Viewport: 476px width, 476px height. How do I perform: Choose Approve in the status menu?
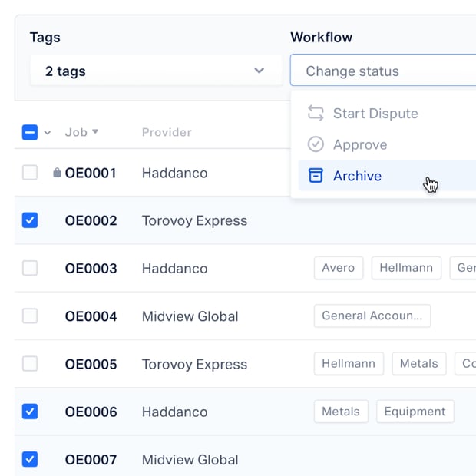click(387, 144)
